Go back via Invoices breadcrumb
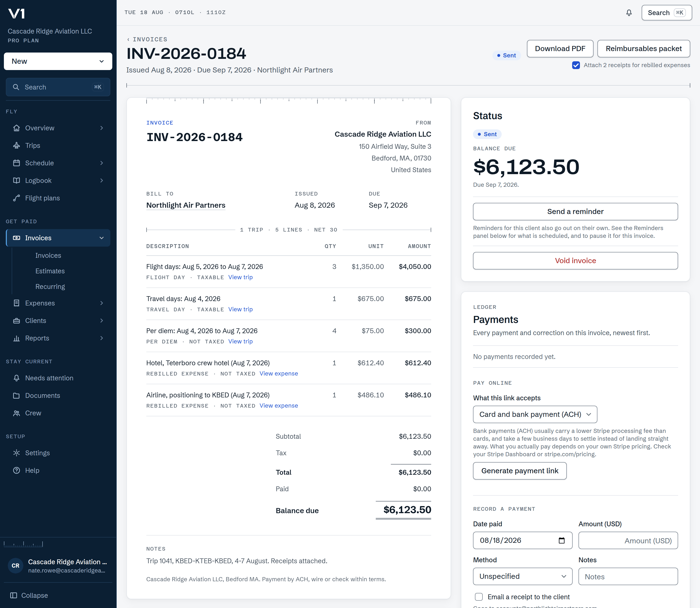700x608 pixels. (147, 39)
